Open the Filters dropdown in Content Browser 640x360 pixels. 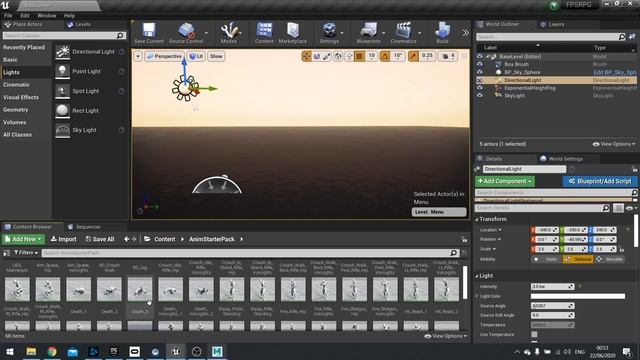point(26,253)
